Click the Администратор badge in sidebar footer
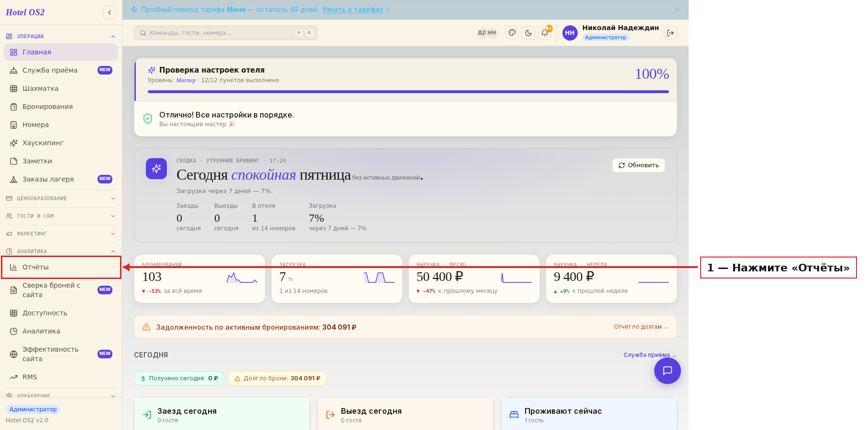The width and height of the screenshot is (868, 430). pos(33,409)
